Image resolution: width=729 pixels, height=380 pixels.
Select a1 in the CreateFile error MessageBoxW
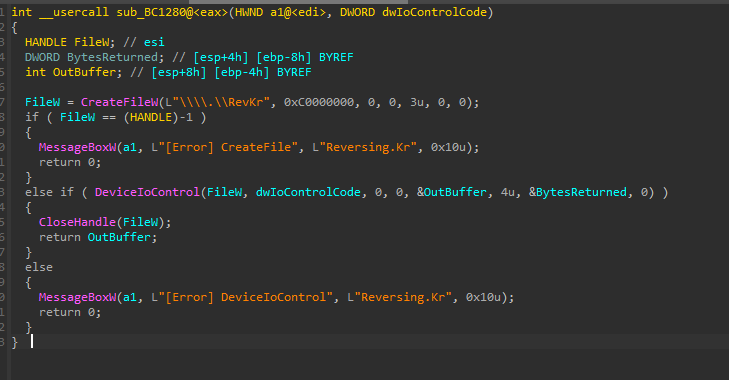coord(130,147)
